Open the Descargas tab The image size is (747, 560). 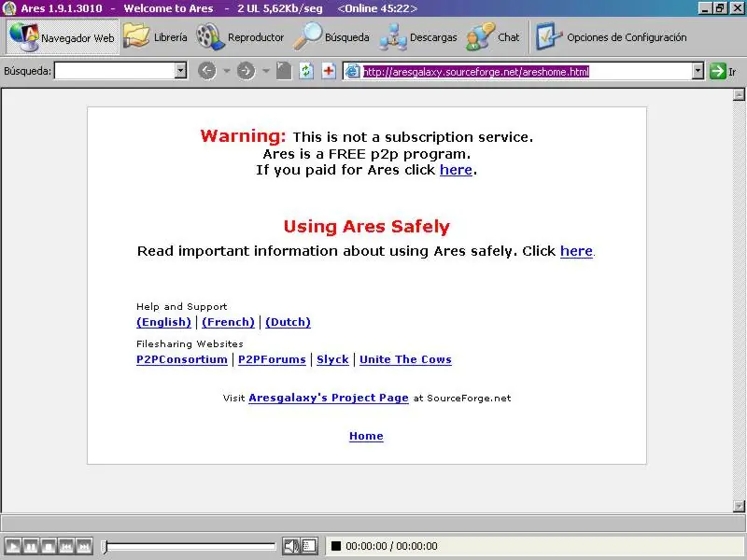point(417,37)
